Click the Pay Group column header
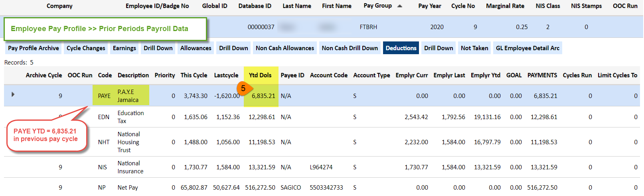This screenshot has width=644, height=196. tap(377, 6)
